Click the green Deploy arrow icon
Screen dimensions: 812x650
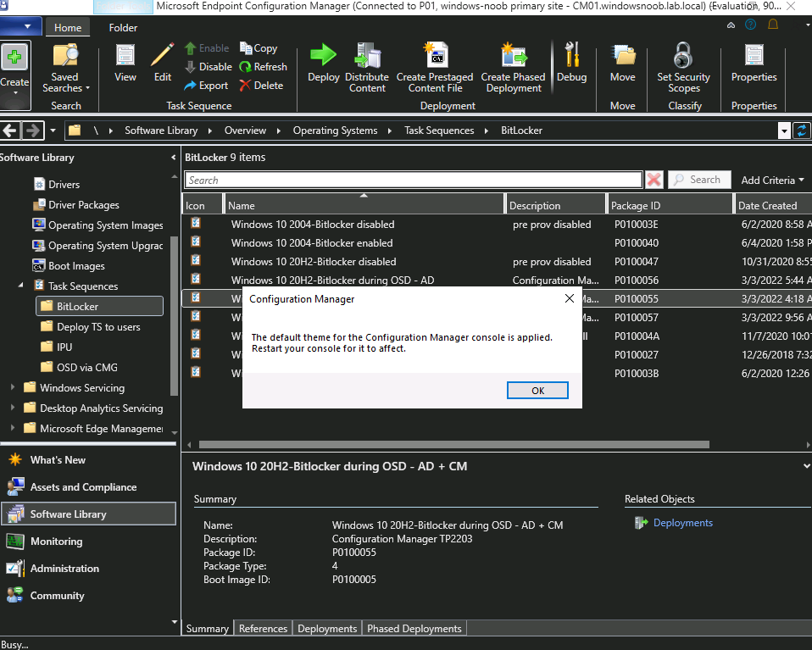tap(323, 55)
